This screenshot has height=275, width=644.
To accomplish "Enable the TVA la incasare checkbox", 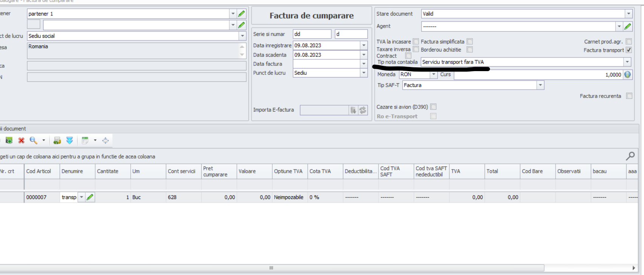I will click(x=416, y=42).
